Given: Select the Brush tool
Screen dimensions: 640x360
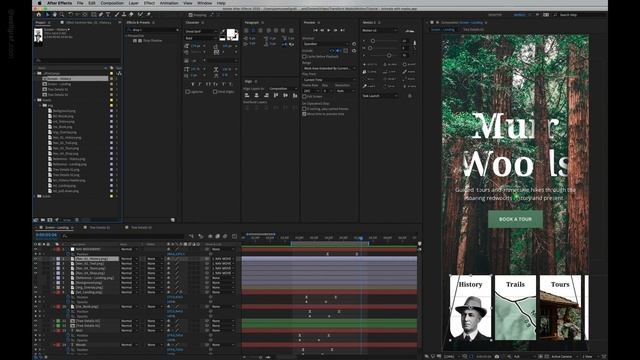Looking at the screenshot, I should pos(117,15).
